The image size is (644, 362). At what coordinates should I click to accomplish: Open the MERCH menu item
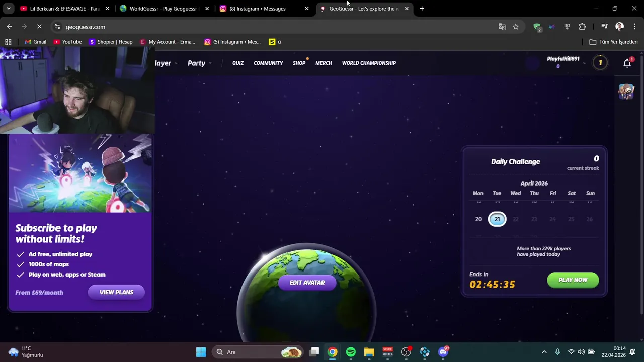324,63
